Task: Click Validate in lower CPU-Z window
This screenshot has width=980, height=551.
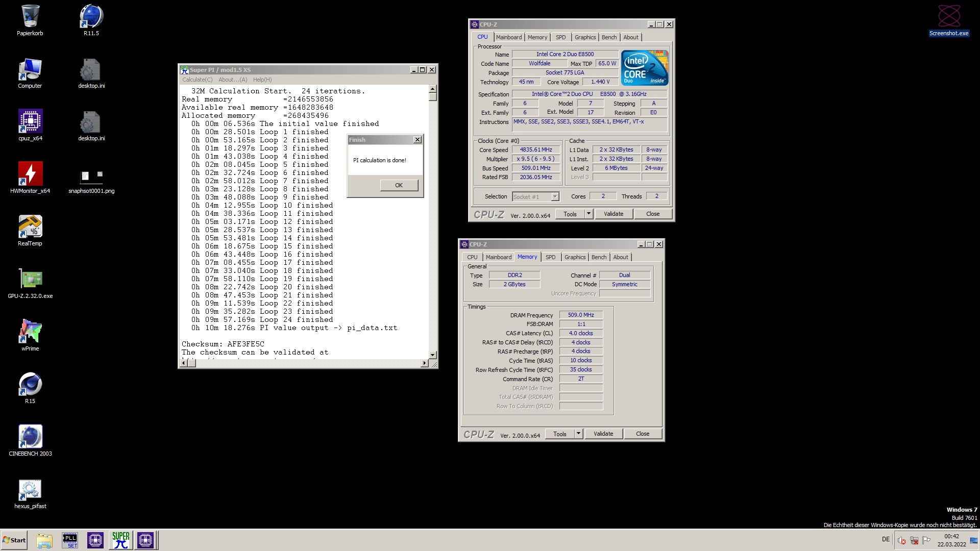Action: (604, 434)
